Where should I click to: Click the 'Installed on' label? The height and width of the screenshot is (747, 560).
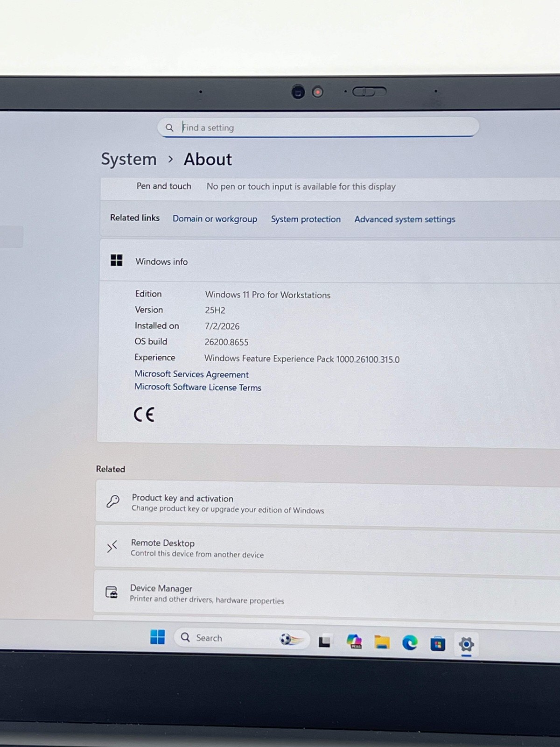coord(157,325)
